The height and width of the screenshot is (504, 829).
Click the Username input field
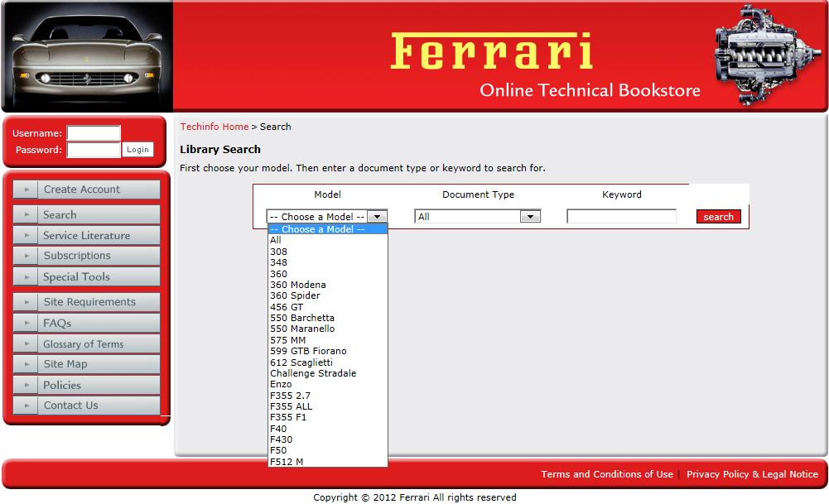(94, 133)
